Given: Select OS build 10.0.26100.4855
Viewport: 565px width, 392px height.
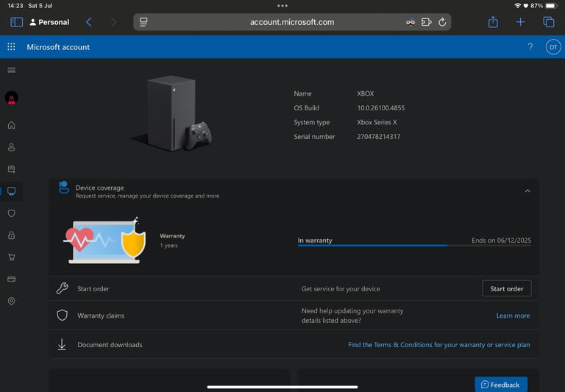Looking at the screenshot, I should tap(381, 107).
